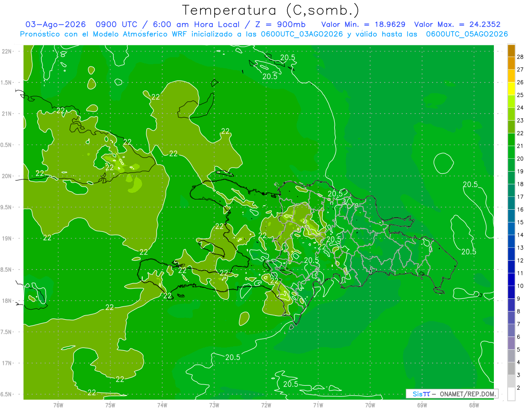Click the colorbar label '25'
The width and height of the screenshot is (532, 411).
[520, 95]
